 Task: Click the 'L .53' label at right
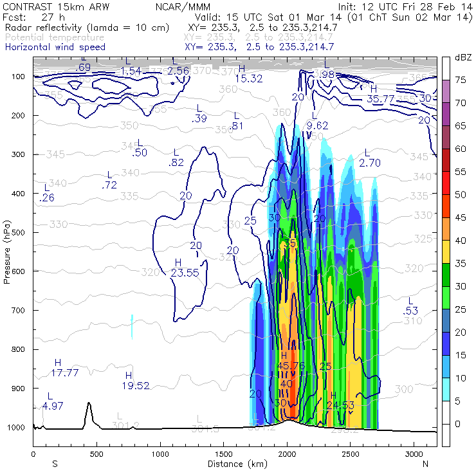pyautogui.click(x=410, y=306)
